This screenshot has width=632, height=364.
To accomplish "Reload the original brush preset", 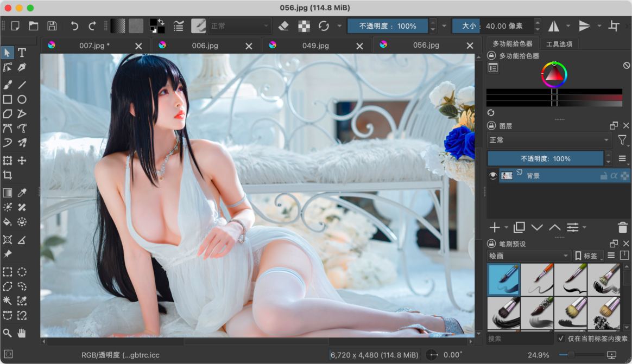I will [x=324, y=26].
